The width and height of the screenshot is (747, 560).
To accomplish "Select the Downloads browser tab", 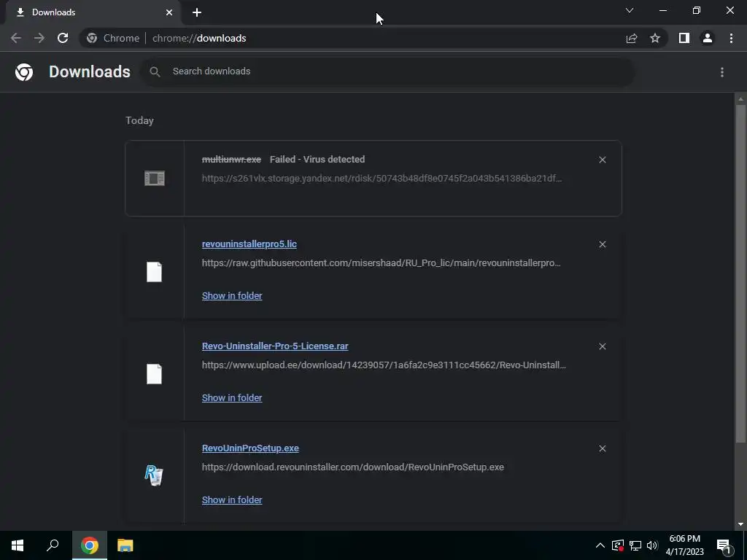I will point(93,12).
